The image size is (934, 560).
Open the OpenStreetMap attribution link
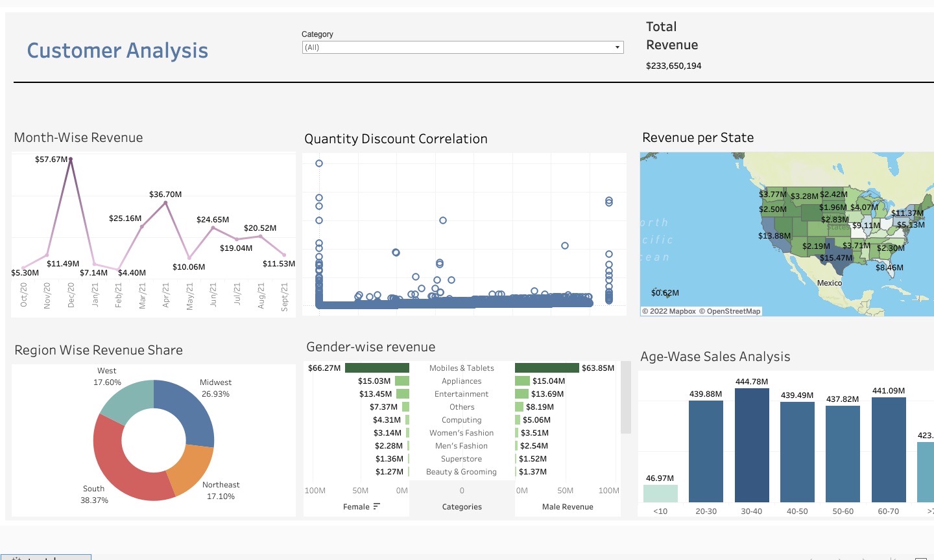pos(733,311)
